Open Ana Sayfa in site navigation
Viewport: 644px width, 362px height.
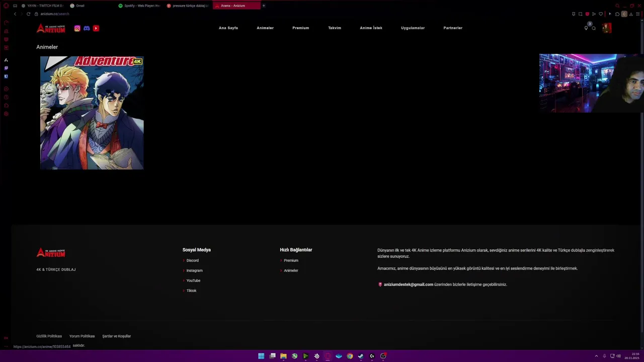point(228,28)
